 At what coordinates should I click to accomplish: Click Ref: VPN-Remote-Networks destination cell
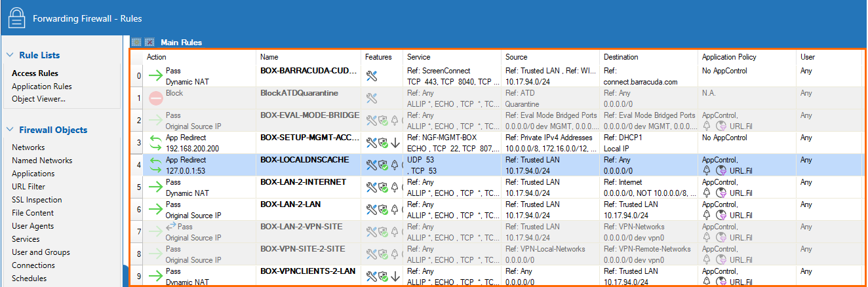click(647, 249)
